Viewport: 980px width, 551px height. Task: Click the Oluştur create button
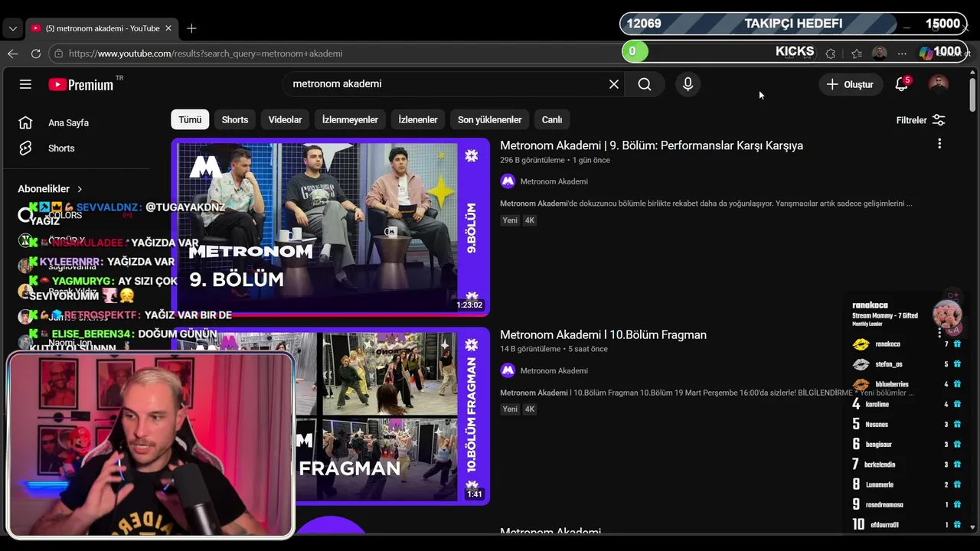(x=851, y=84)
